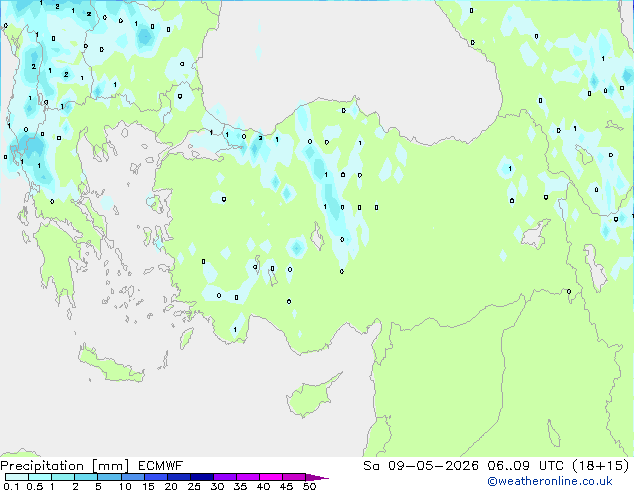
Task: Select the 5–10 mm legend swatch
Action: [x=109, y=477]
